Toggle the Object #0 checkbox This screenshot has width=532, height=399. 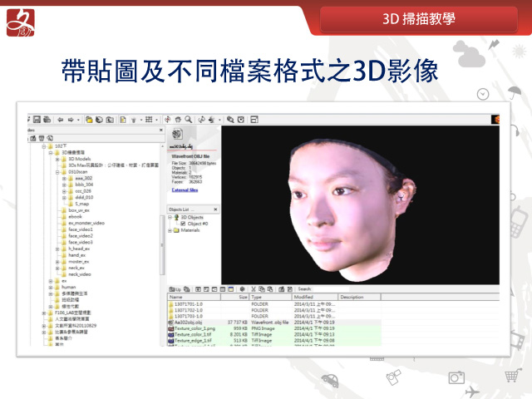click(x=183, y=224)
